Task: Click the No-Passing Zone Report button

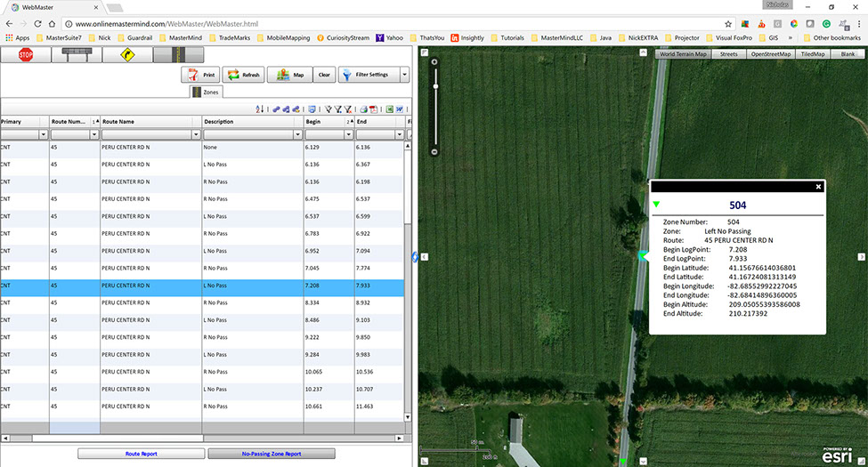Action: pos(271,454)
